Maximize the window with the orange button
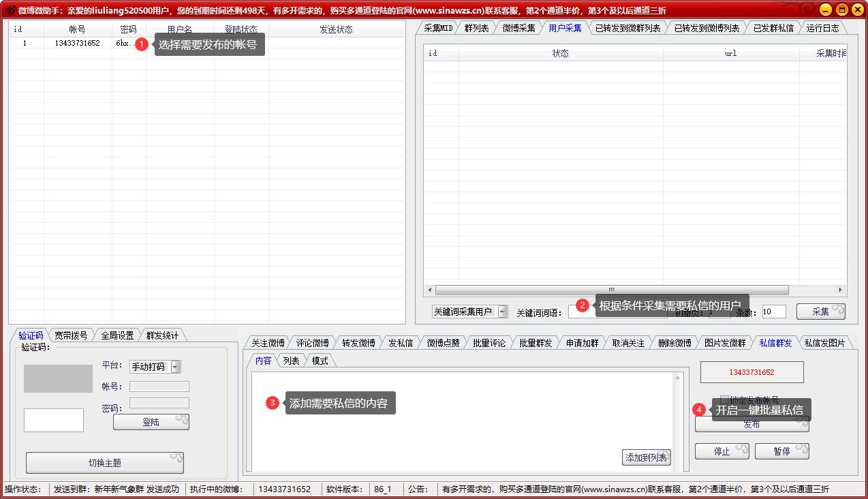This screenshot has width=868, height=499. point(841,10)
